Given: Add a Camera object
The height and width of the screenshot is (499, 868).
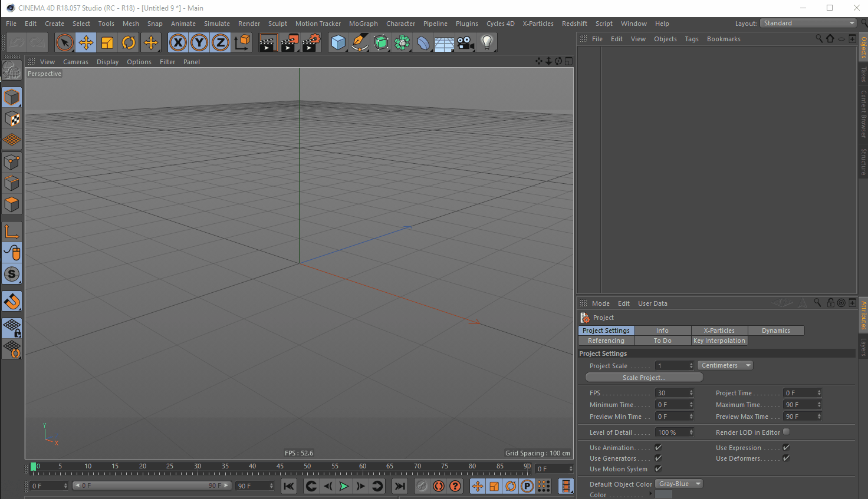Looking at the screenshot, I should pyautogui.click(x=466, y=42).
